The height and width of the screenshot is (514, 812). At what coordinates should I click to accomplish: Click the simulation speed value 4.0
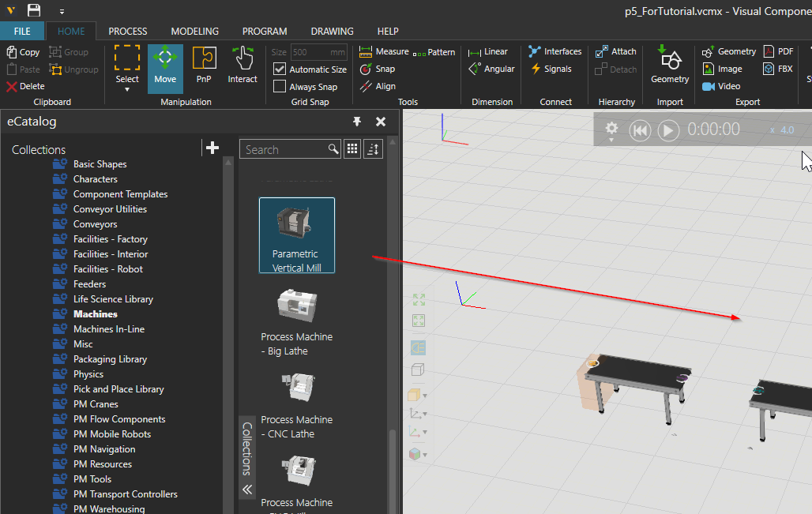click(x=788, y=130)
